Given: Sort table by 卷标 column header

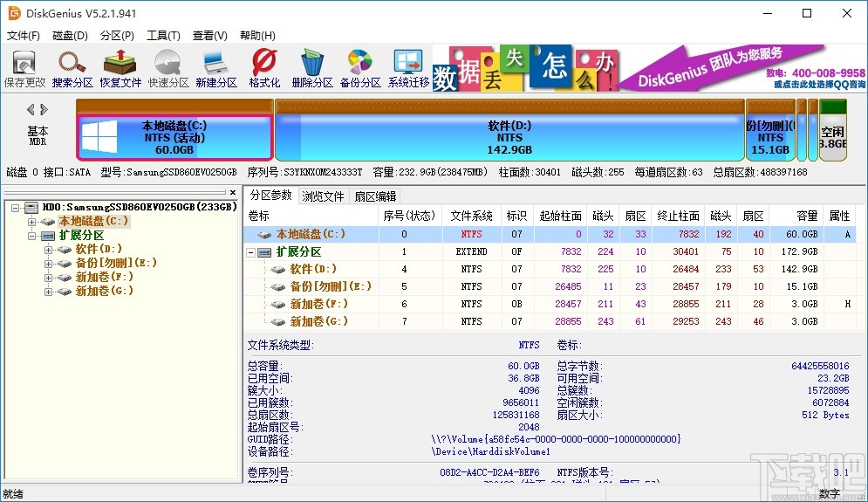Looking at the screenshot, I should 311,216.
